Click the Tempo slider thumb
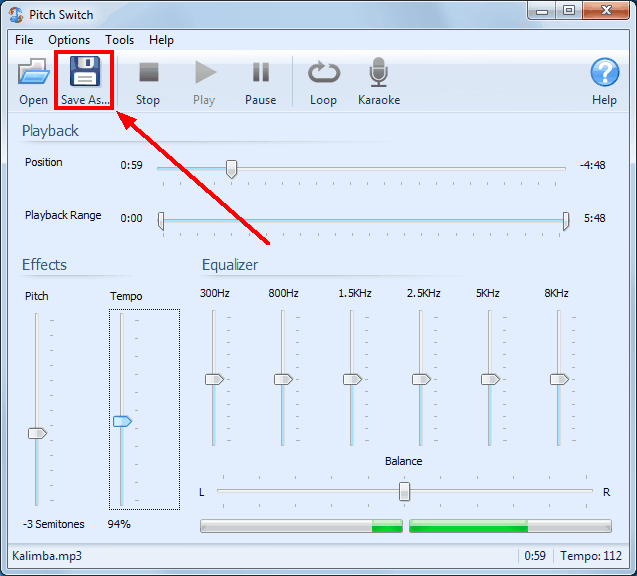 122,421
